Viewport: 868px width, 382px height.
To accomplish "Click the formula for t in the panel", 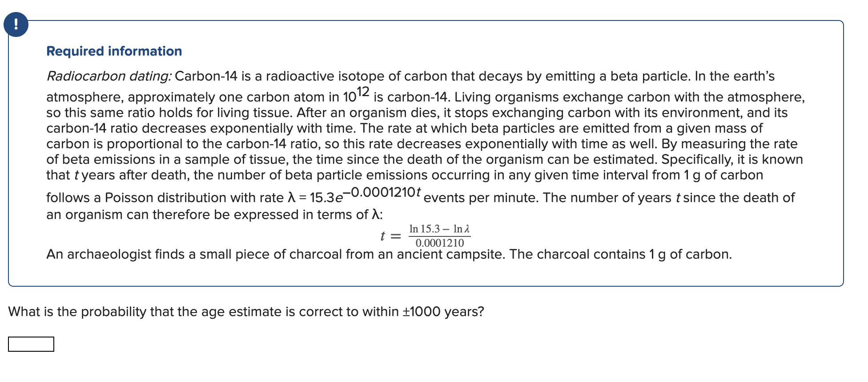I will coord(425,235).
